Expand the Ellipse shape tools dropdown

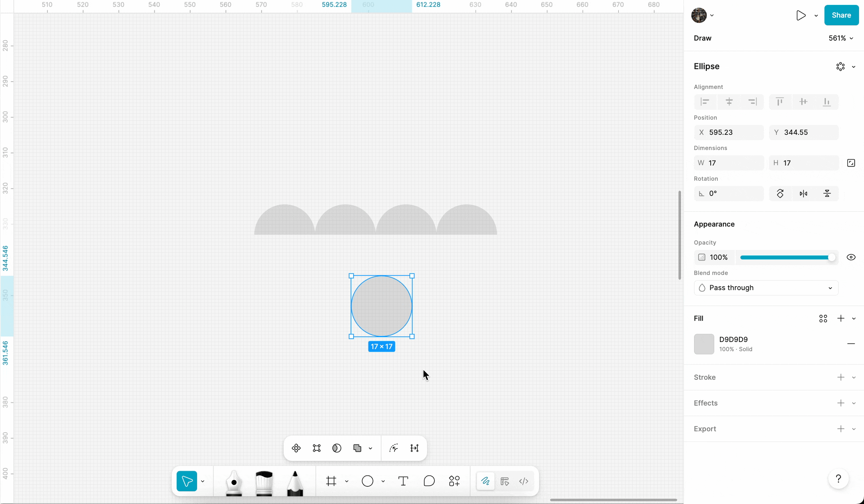pos(383,481)
